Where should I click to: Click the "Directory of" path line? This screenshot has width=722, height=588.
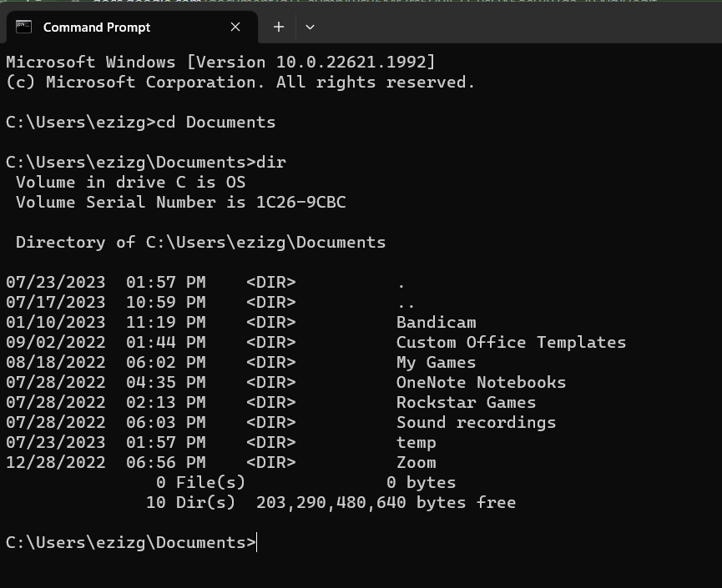200,243
